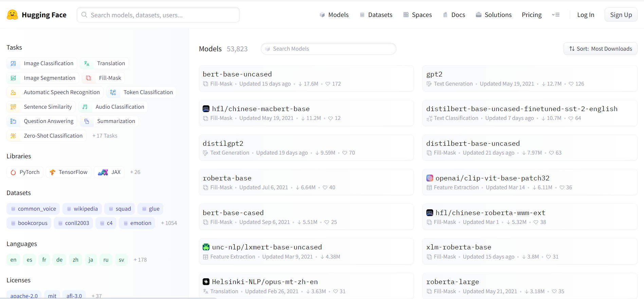Click the Summarization task icon
The height and width of the screenshot is (299, 644).
[87, 121]
